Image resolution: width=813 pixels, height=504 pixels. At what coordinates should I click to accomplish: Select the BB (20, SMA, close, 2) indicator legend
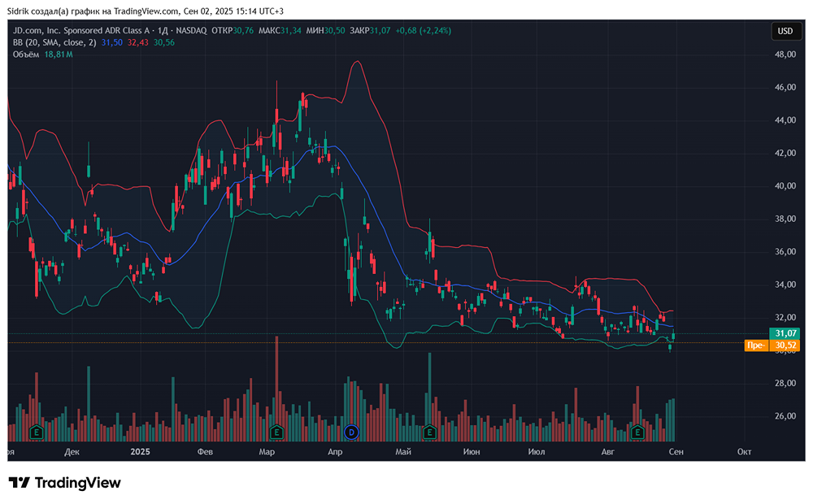point(54,42)
